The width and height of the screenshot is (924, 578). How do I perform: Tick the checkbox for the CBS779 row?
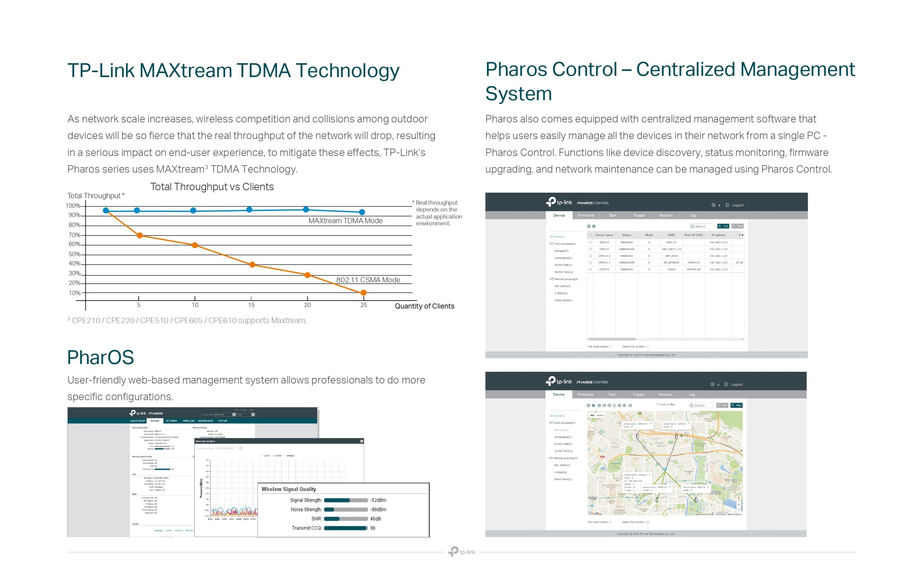point(590,269)
